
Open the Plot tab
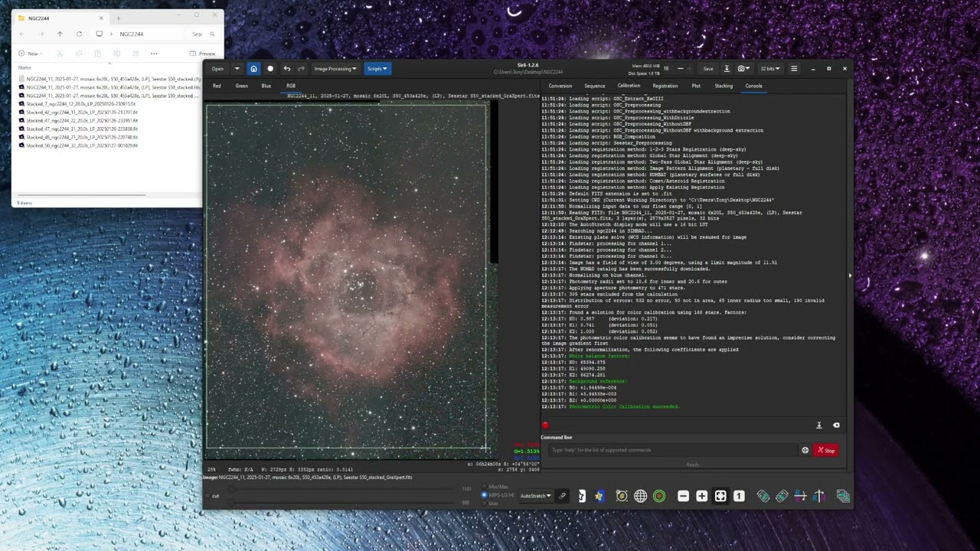(x=696, y=86)
